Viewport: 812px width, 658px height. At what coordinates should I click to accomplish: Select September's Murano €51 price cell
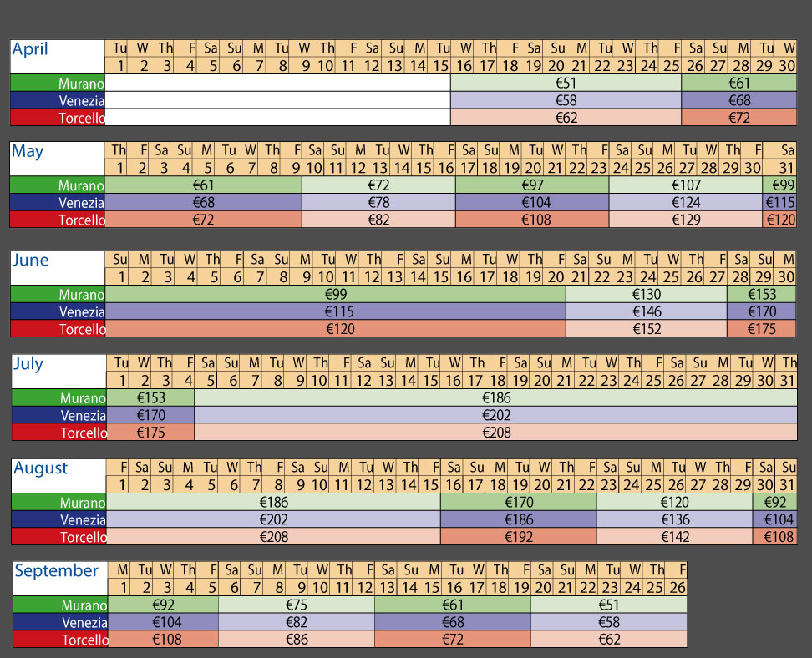point(609,605)
